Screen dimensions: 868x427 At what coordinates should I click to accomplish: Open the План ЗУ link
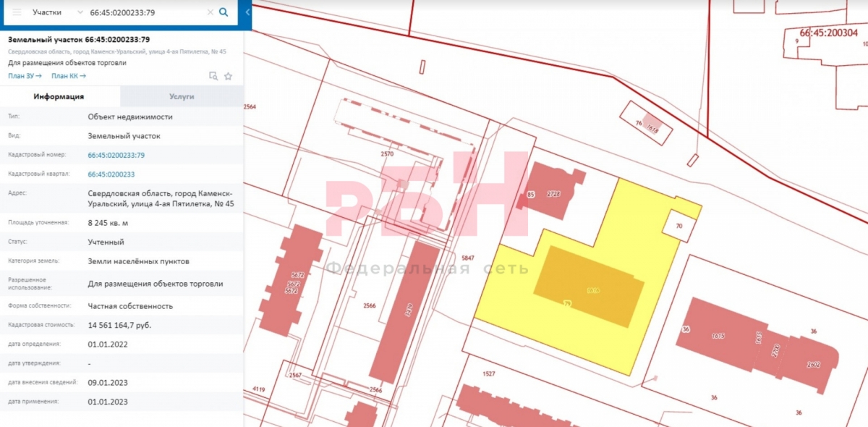point(25,75)
